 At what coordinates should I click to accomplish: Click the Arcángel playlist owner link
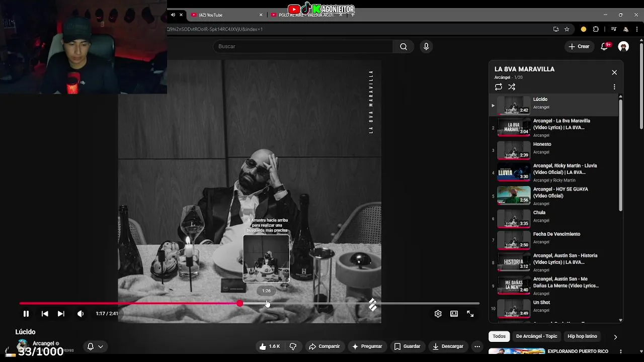(x=502, y=77)
